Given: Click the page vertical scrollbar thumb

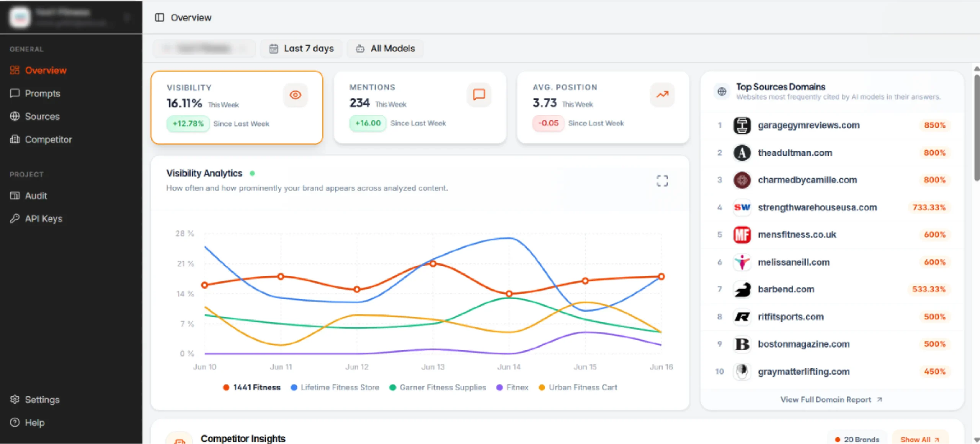Looking at the screenshot, I should coord(977,127).
